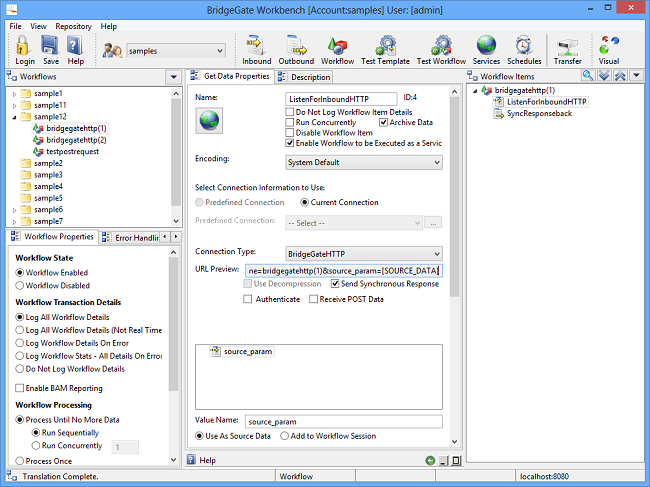Open the Connection Type dropdown
The image size is (650, 487).
point(364,253)
